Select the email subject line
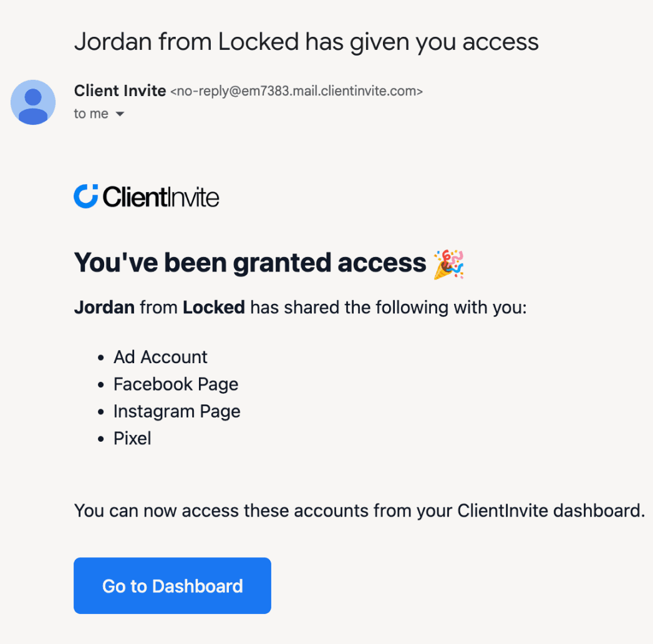The height and width of the screenshot is (644, 653). 307,41
